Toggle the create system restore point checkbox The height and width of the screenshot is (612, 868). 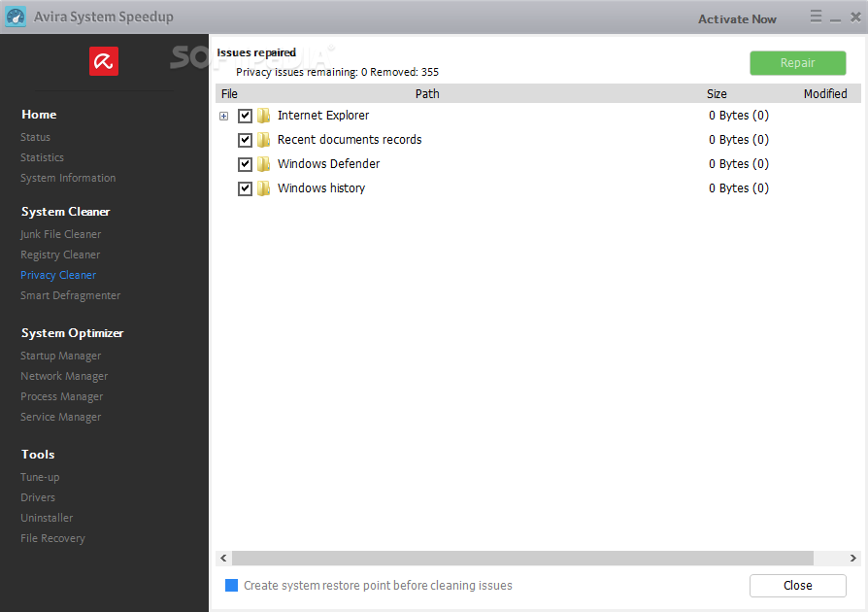tap(231, 586)
